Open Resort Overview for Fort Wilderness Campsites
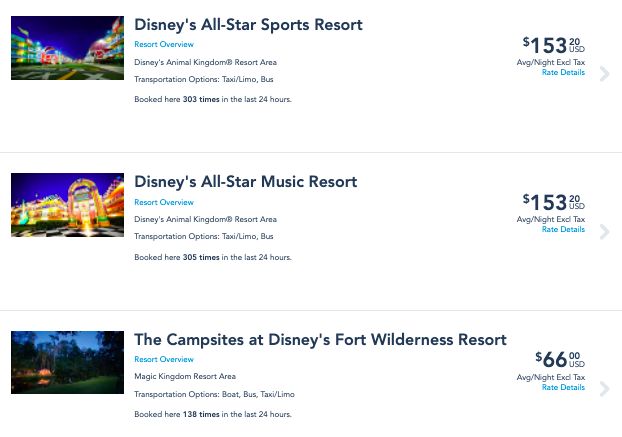Viewport: 622px width, 437px height. click(x=164, y=359)
